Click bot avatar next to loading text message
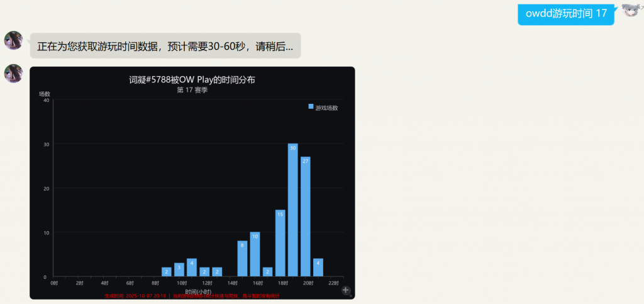The image size is (644, 304). 13,41
